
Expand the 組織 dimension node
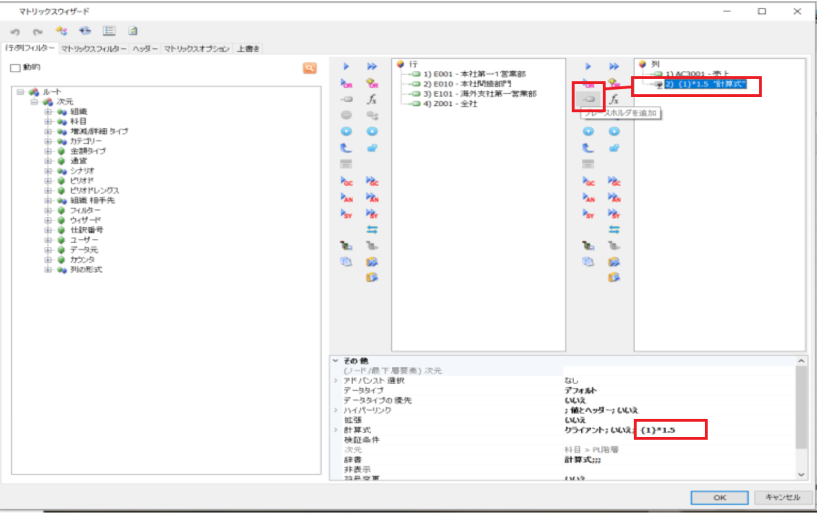point(47,111)
